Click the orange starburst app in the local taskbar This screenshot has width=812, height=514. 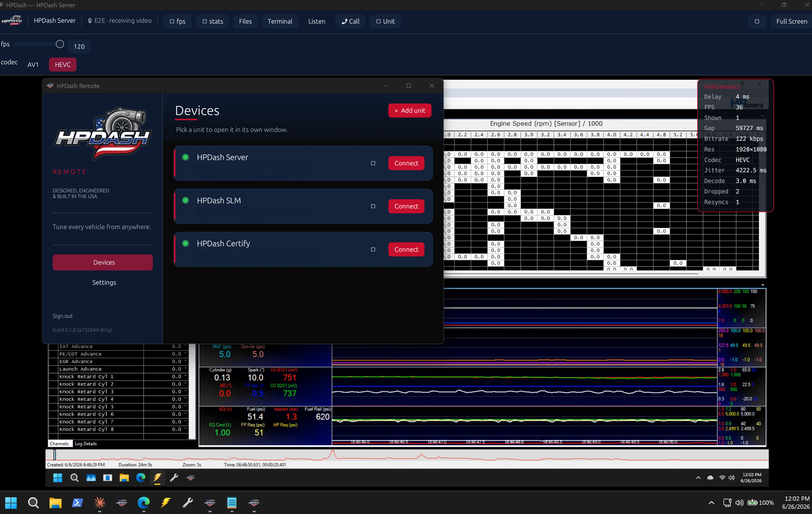tap(99, 503)
